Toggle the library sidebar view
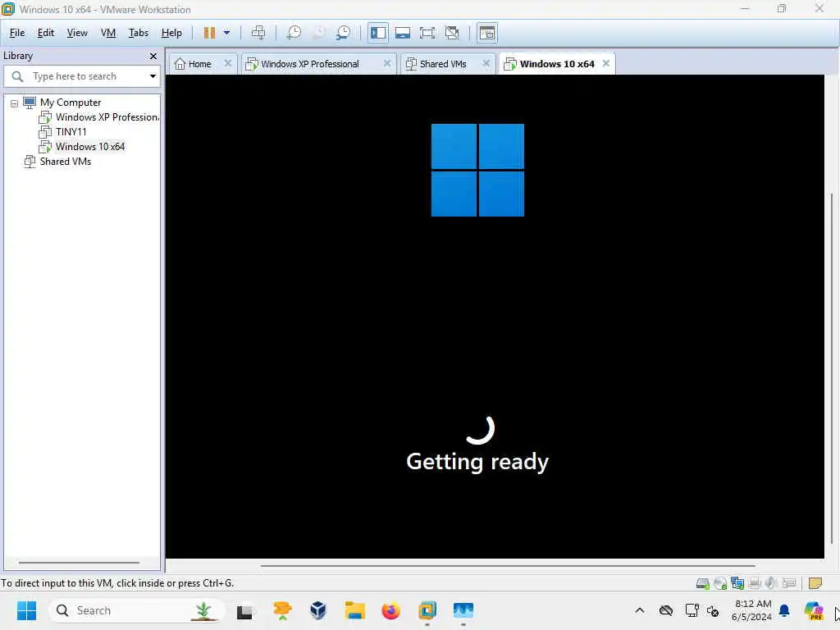Viewport: 840px width, 630px height. pos(377,33)
